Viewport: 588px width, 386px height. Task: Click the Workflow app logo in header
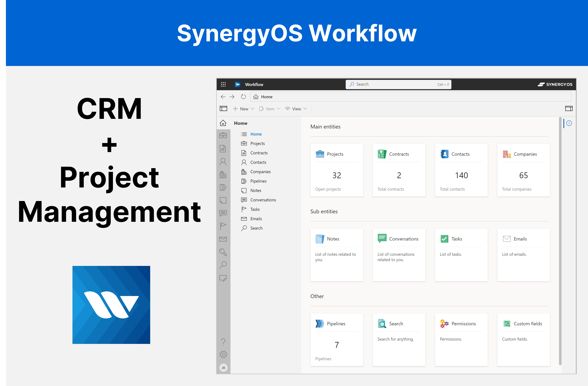click(x=238, y=84)
